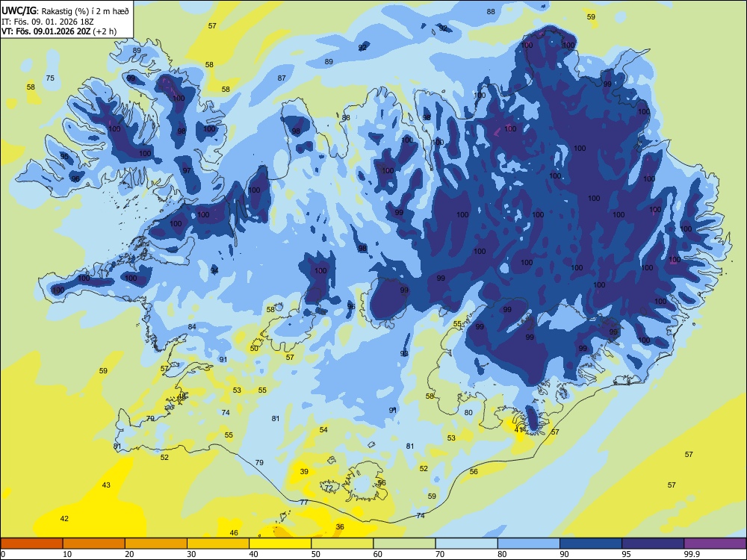Choose the medium blue 80–90 legend swatch
Screen dimensions: 747x560
[528, 544]
